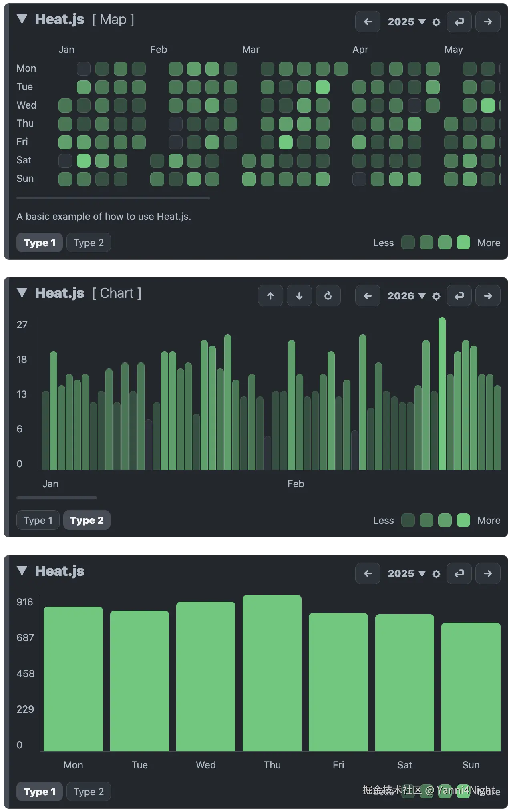Go to next year in Chart panel
Viewport: 511px width, 812px height.
click(x=487, y=296)
